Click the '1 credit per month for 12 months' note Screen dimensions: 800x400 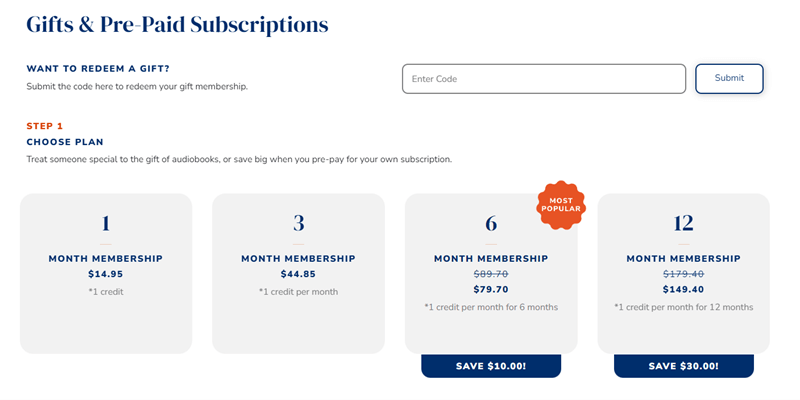[683, 307]
